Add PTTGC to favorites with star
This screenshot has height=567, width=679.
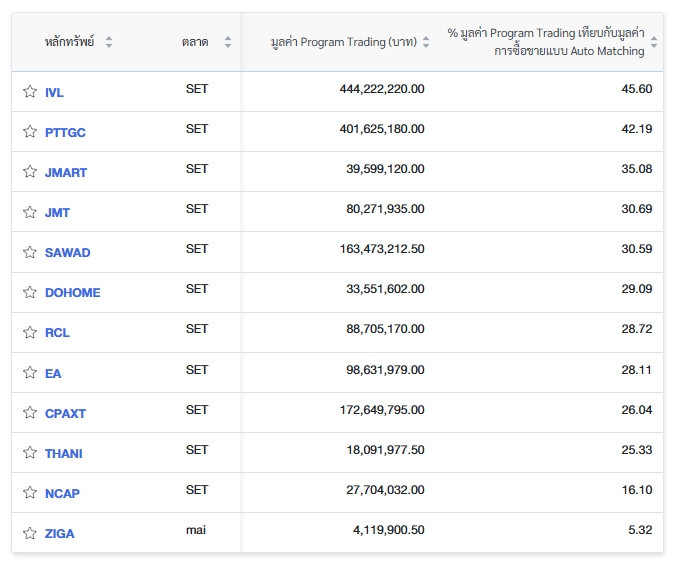point(30,132)
